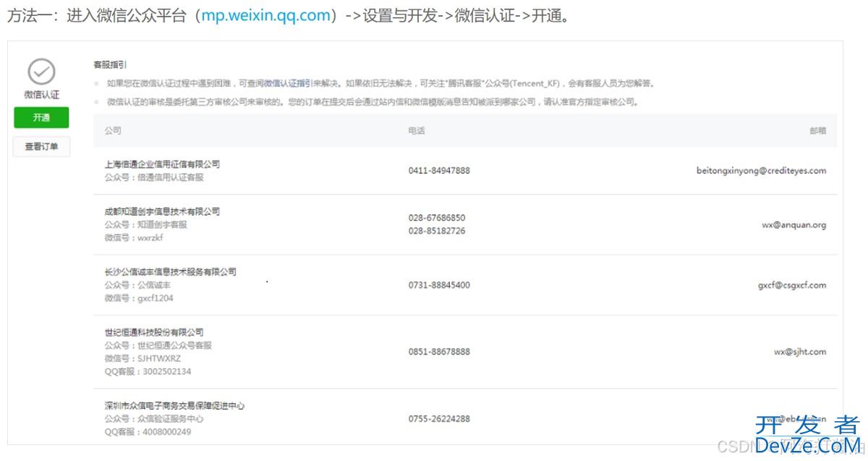Image resolution: width=868 pixels, height=461 pixels.
Task: Click the beitongxinyong@crediteyes.com email address
Action: click(x=761, y=171)
